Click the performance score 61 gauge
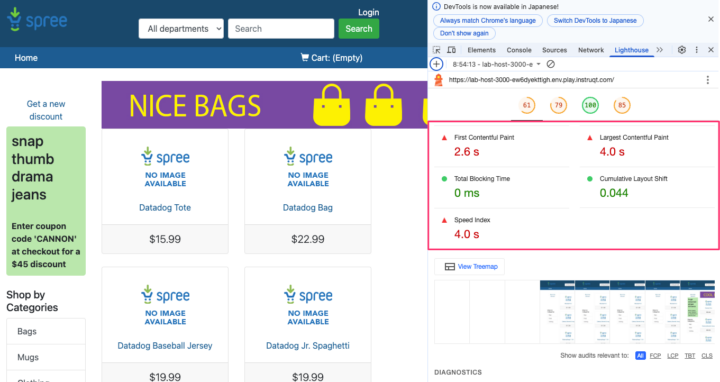 (527, 105)
